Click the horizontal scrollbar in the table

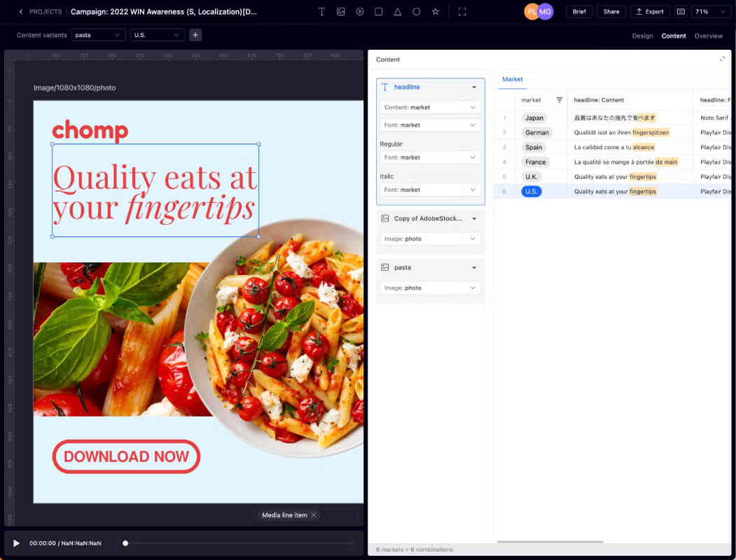pos(550,542)
